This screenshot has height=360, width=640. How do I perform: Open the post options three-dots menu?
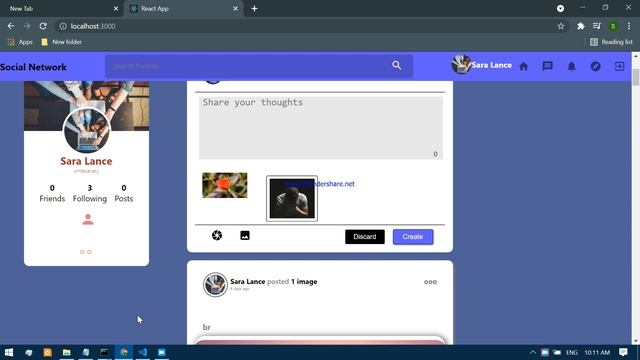click(430, 282)
